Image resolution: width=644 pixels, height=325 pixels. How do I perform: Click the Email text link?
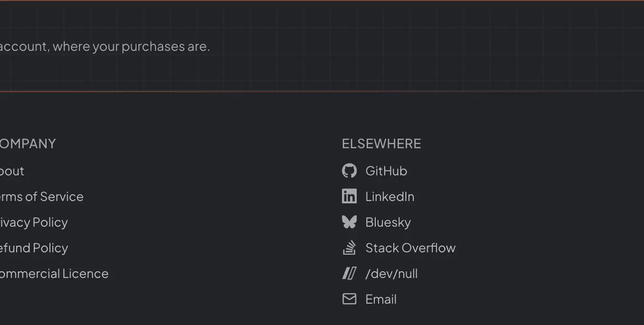381,299
